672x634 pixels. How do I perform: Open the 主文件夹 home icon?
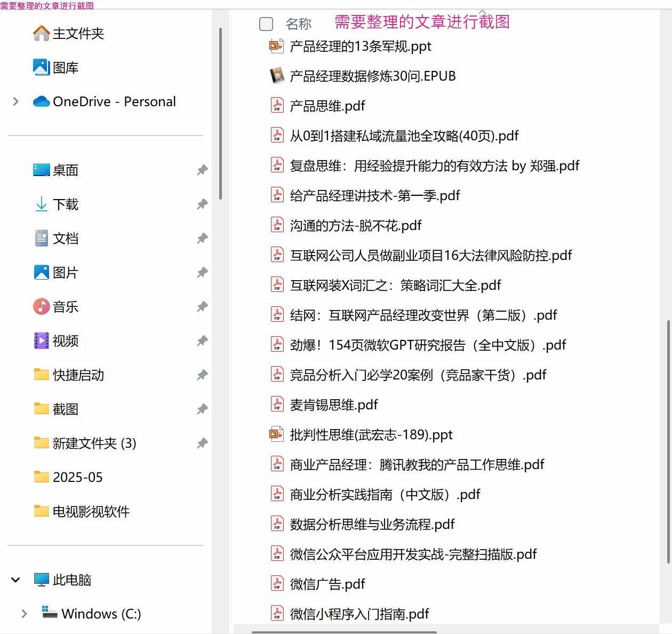click(41, 34)
